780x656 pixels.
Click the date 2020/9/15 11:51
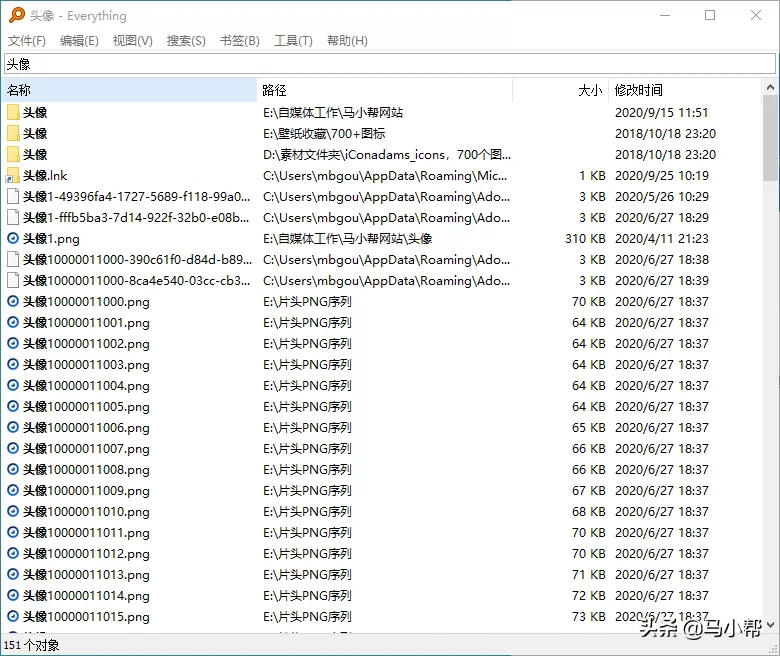(661, 112)
